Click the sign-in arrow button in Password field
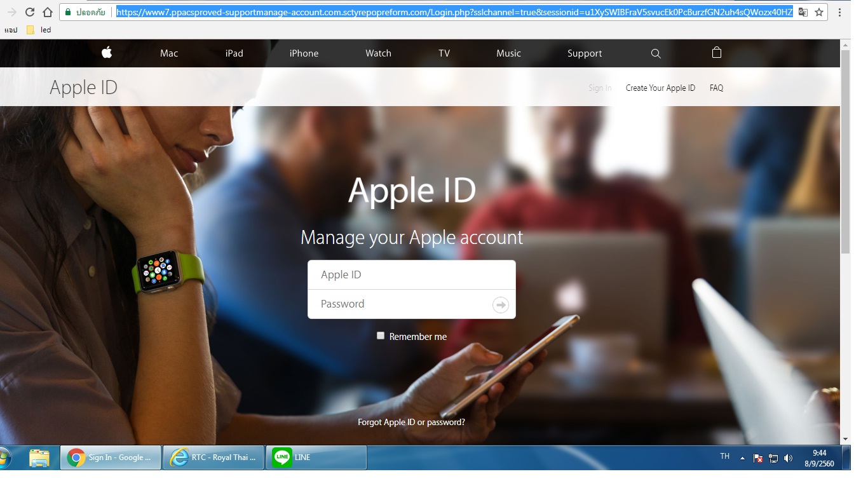 coord(501,305)
